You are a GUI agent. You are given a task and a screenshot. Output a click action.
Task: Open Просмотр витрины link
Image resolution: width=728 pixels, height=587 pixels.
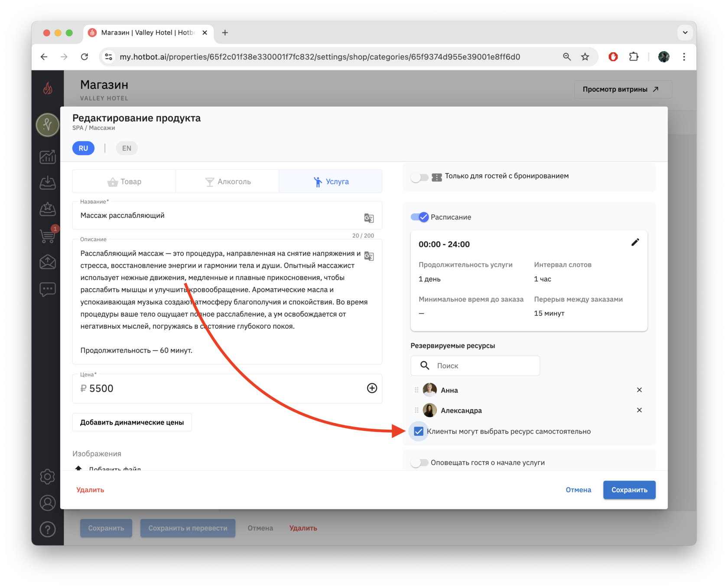(623, 89)
